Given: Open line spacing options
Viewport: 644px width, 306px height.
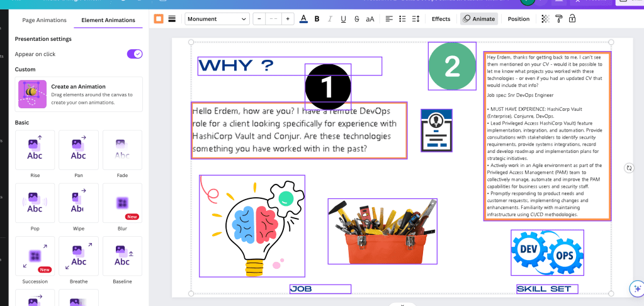Looking at the screenshot, I should point(415,19).
